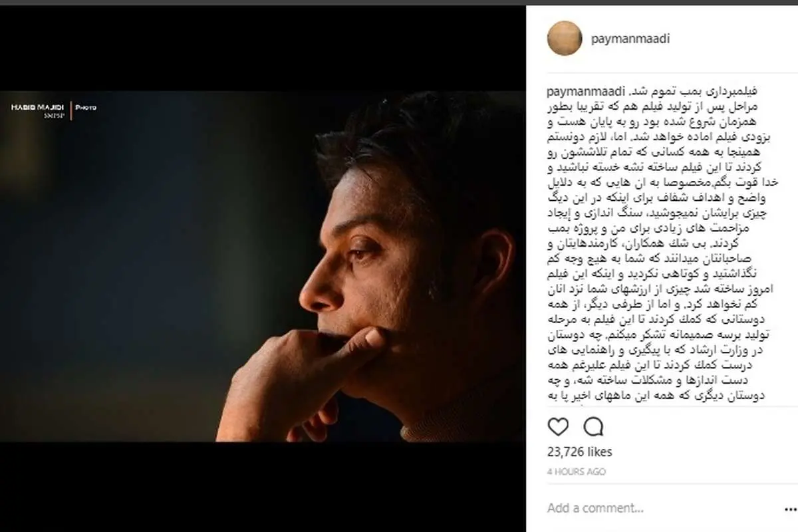View the list of 23,726 likes

coord(579,452)
